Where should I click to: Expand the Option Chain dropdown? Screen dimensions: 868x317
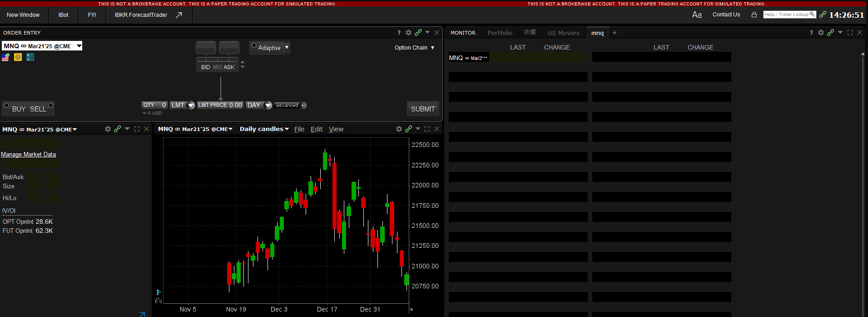pyautogui.click(x=432, y=48)
